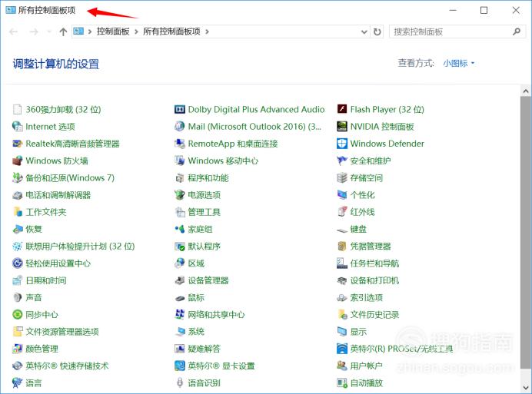The height and width of the screenshot is (394, 532).
Task: Click the refresh button beside address bar
Action: tap(377, 31)
